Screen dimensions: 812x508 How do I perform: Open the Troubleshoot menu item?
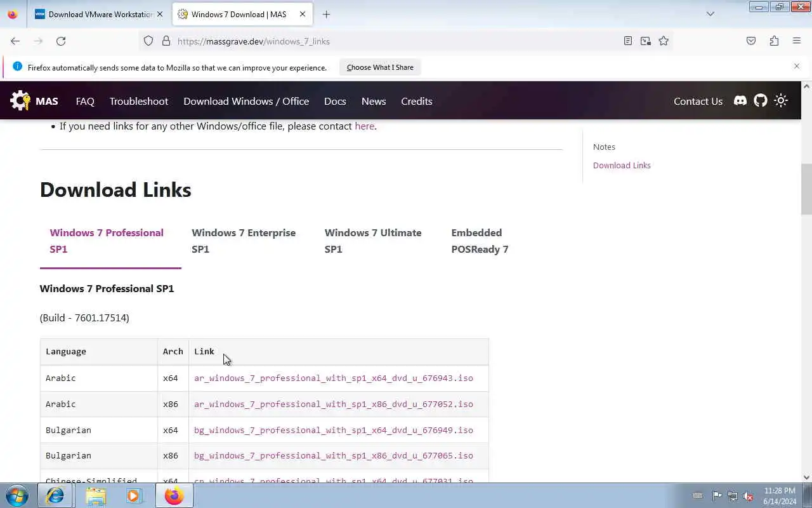point(139,101)
